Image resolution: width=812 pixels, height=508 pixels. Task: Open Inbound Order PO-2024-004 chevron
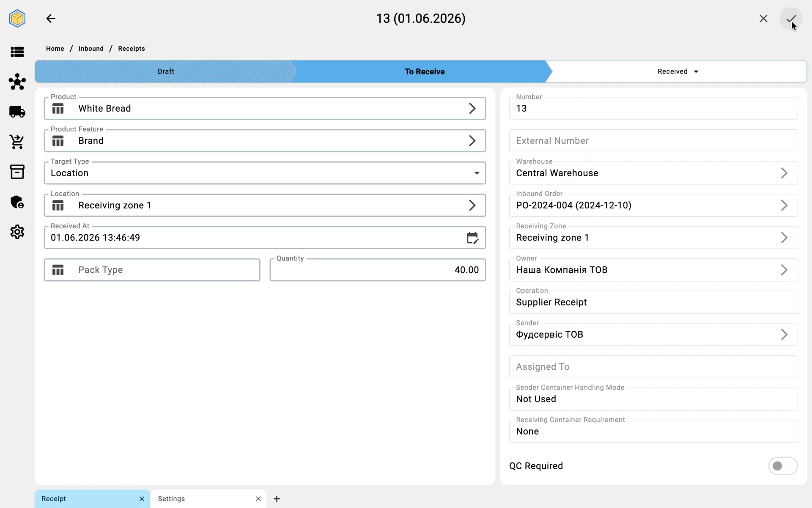tap(784, 205)
